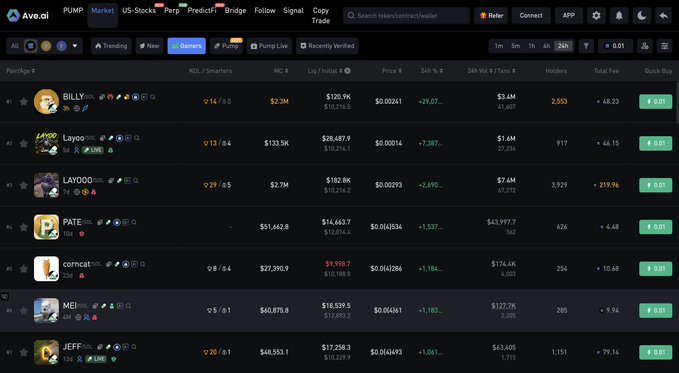Viewport: 679px width, 373px height.
Task: Open the BILLY website globe icon
Action: 77,108
